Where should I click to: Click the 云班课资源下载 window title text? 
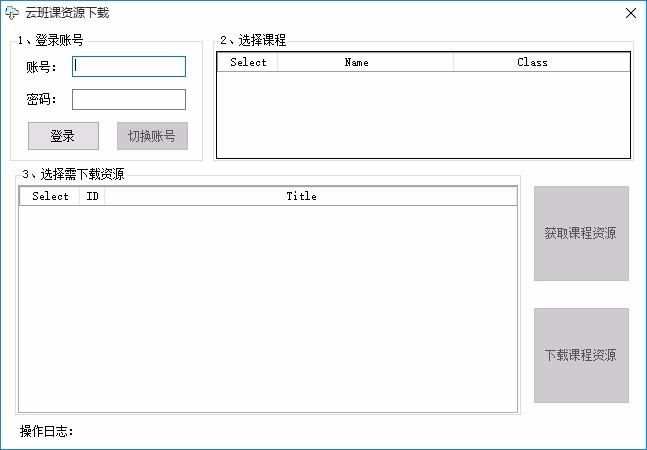(67, 13)
